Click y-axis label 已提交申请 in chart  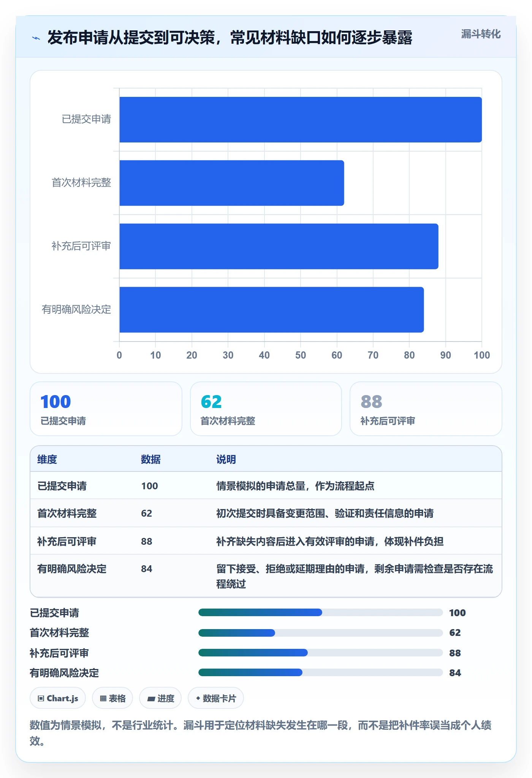click(x=87, y=119)
